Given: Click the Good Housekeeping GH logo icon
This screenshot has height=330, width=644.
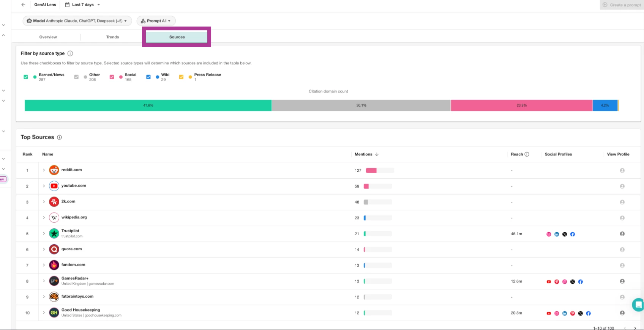Looking at the screenshot, I should coord(54,313).
